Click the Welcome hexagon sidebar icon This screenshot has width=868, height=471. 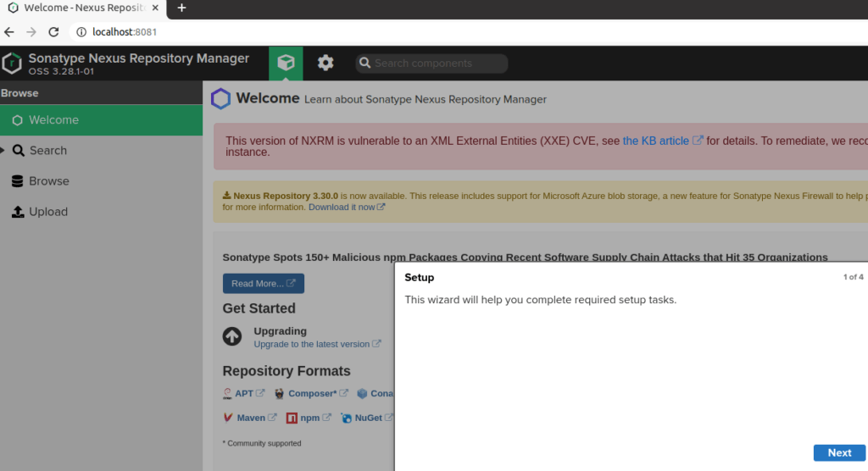[17, 120]
